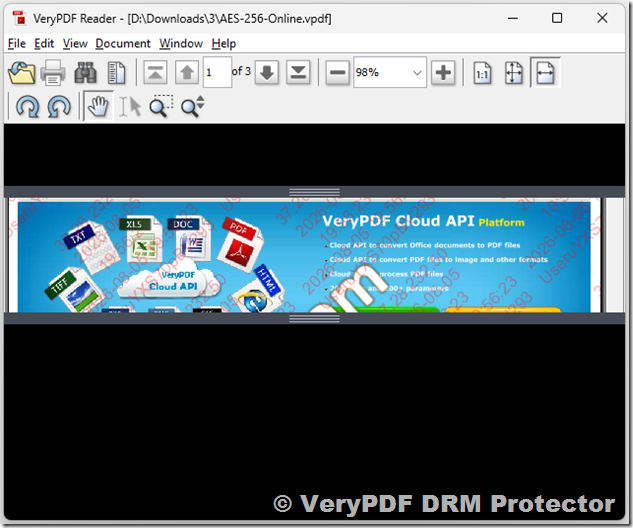Maximize the VeryPDF Reader window
Viewport: 633px width, 528px height.
(557, 18)
